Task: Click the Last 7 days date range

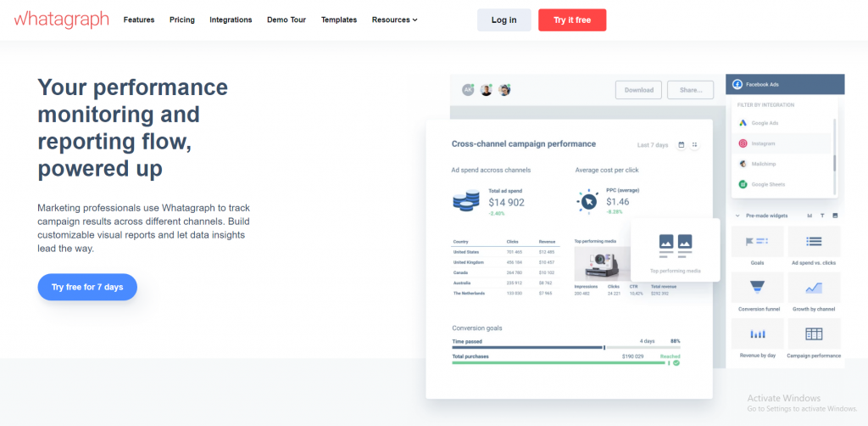Action: tap(653, 145)
